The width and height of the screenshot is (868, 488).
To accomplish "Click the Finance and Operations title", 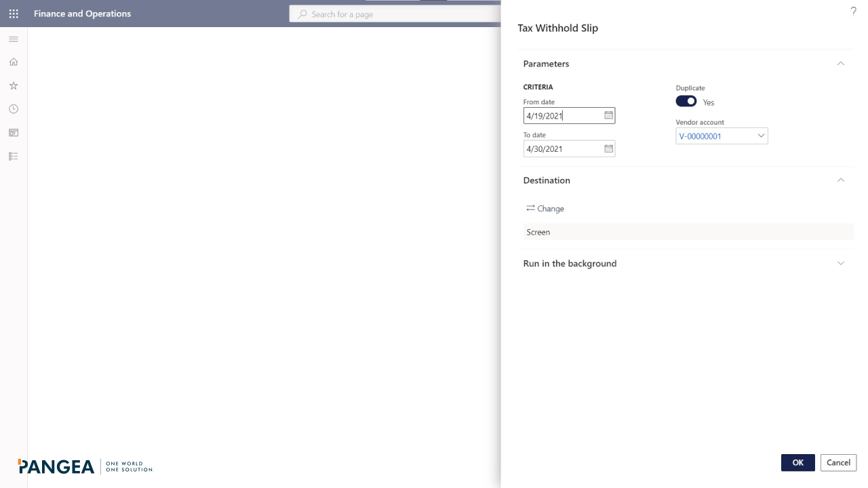I will click(83, 14).
